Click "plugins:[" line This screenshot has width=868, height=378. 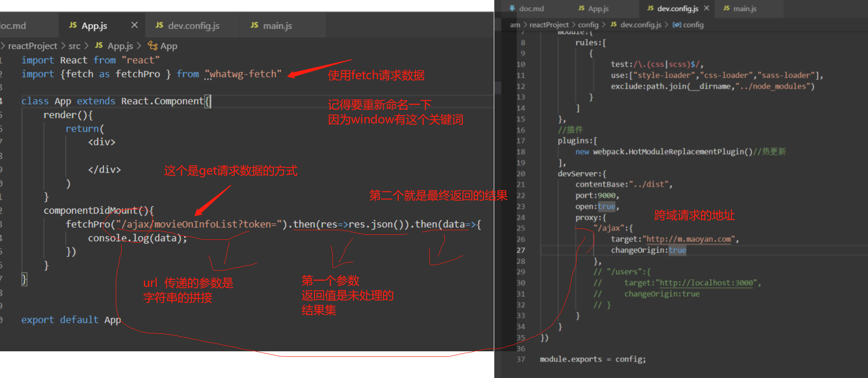click(x=577, y=141)
